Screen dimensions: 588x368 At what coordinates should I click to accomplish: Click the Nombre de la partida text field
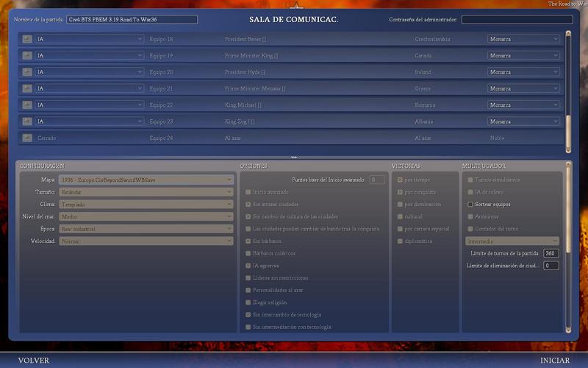pos(132,20)
